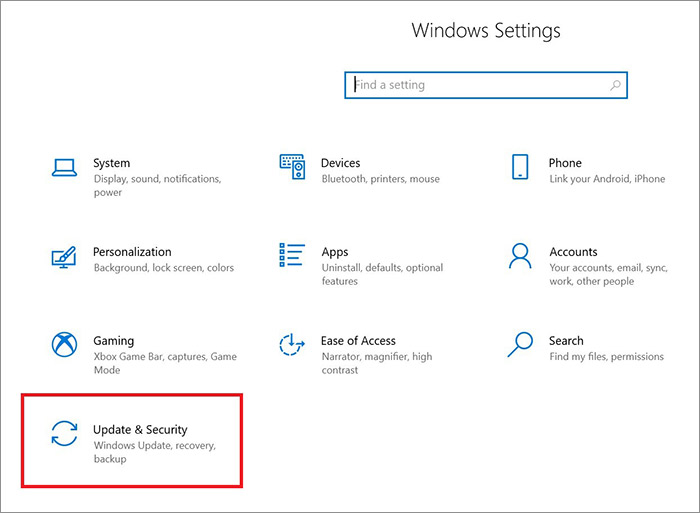Open the Update & Security title
This screenshot has width=700, height=513.
(x=140, y=430)
